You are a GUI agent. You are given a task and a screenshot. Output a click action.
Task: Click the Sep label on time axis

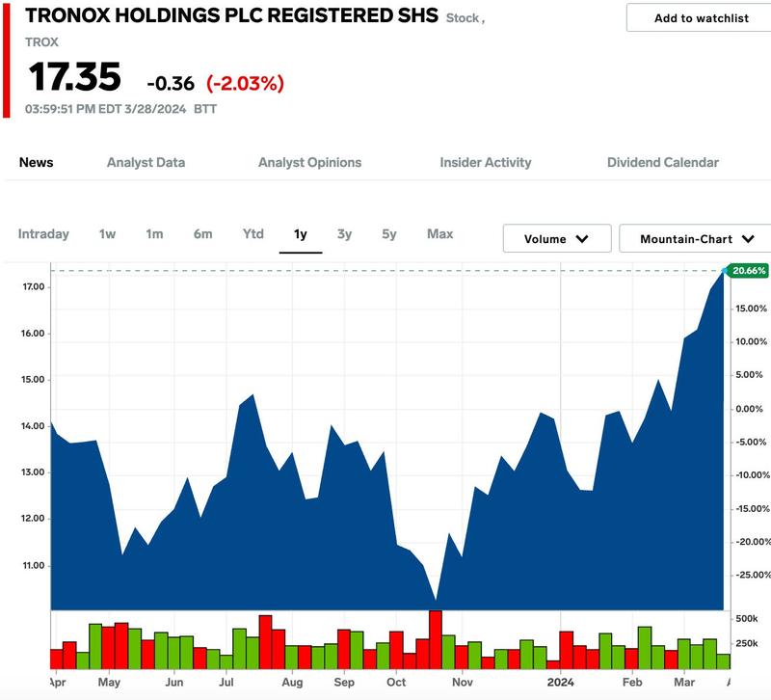(x=344, y=683)
